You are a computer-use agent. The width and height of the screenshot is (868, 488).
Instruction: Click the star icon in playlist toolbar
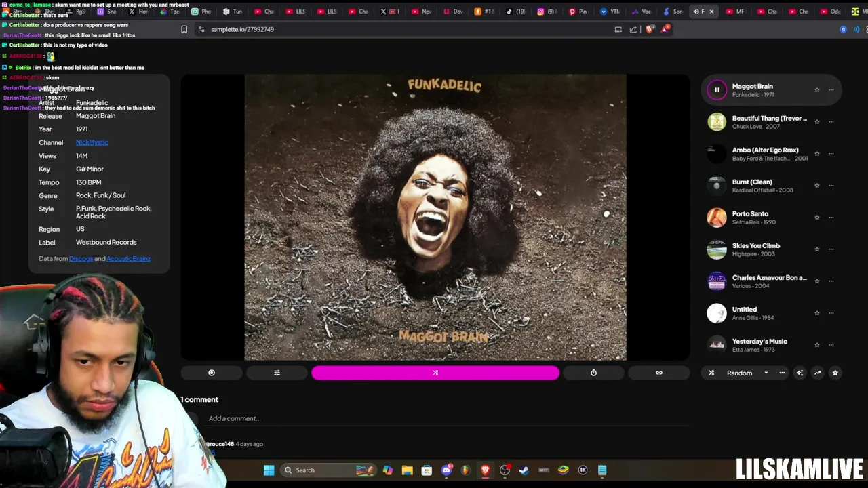click(x=835, y=373)
